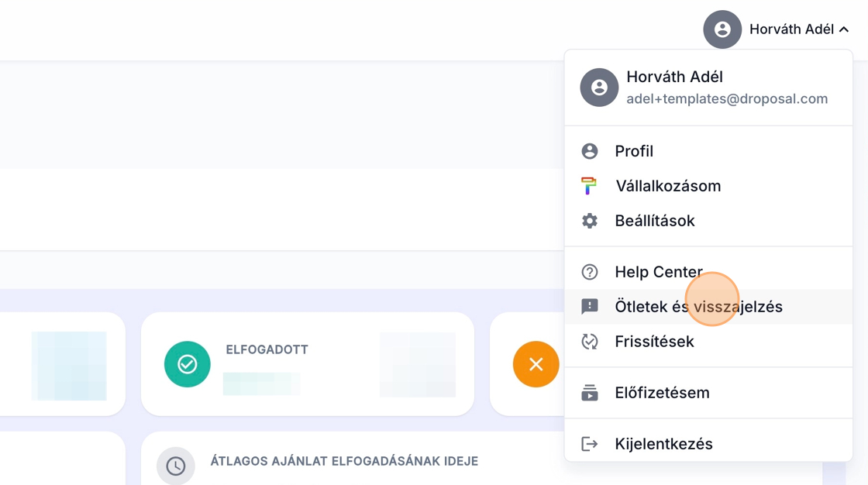Click the Profil person icon
This screenshot has width=868, height=485.
coord(590,151)
